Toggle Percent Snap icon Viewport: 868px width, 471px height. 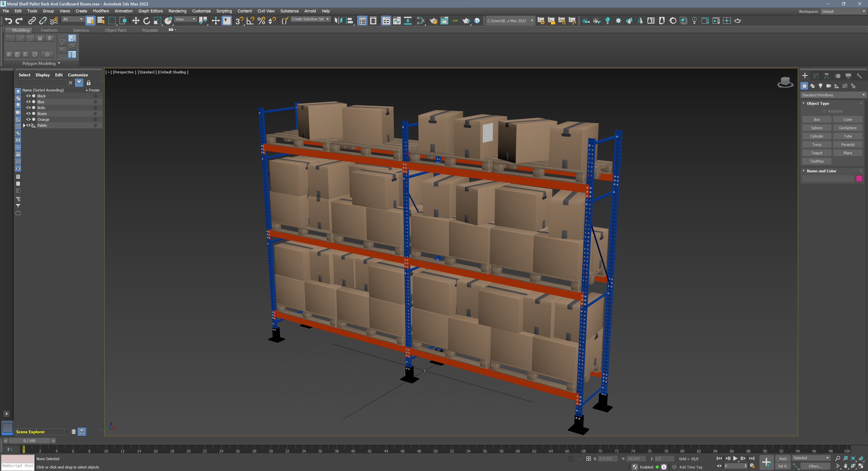tap(261, 21)
